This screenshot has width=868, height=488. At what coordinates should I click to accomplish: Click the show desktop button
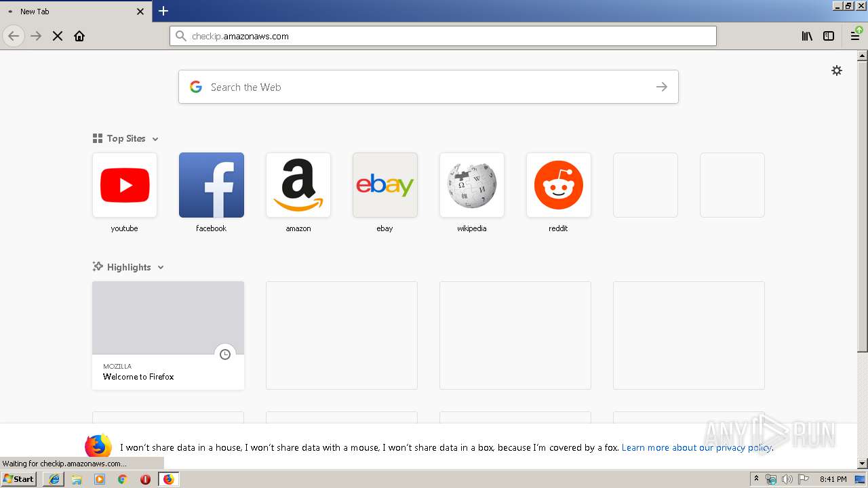pyautogui.click(x=861, y=479)
